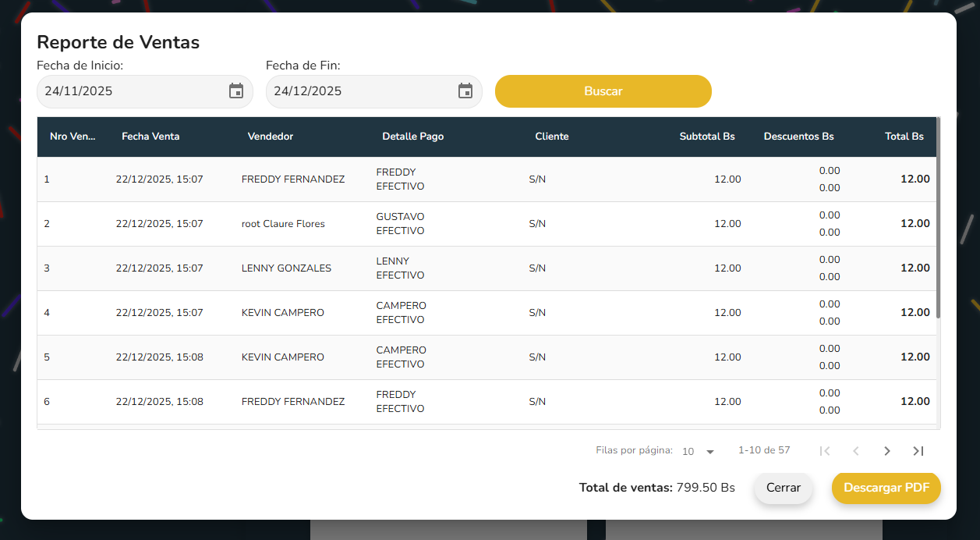
Task: Download the report with Descargar PDF
Action: coord(886,488)
